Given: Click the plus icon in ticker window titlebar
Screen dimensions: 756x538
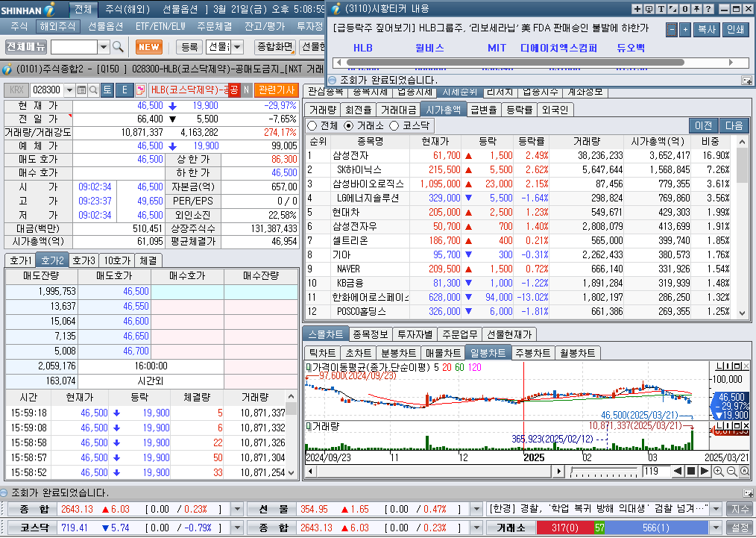Looking at the screenshot, I should [x=637, y=9].
